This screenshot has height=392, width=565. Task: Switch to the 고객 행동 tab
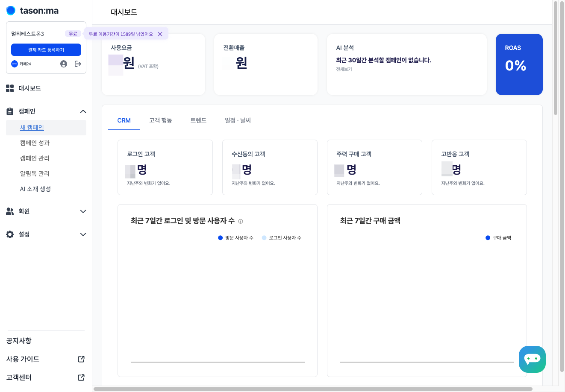point(161,120)
